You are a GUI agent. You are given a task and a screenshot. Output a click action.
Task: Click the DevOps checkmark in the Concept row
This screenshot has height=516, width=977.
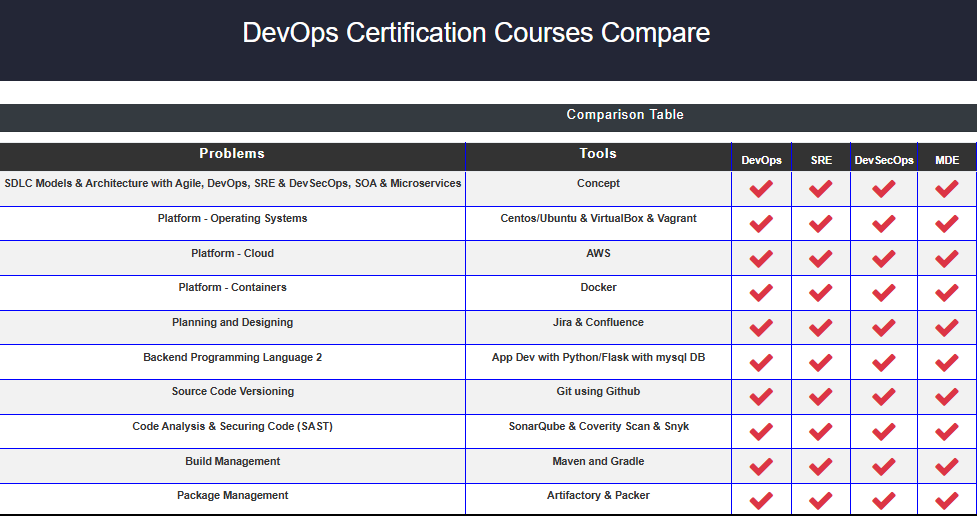[x=761, y=189]
